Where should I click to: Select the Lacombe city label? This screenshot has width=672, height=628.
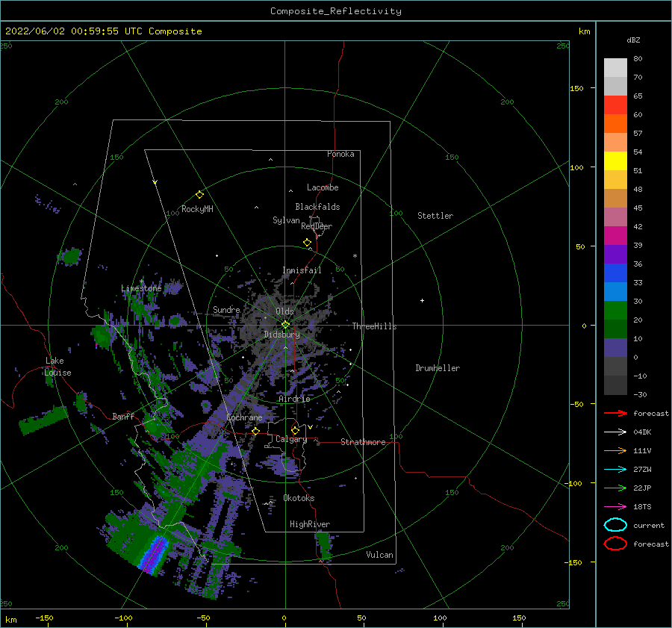tap(323, 187)
